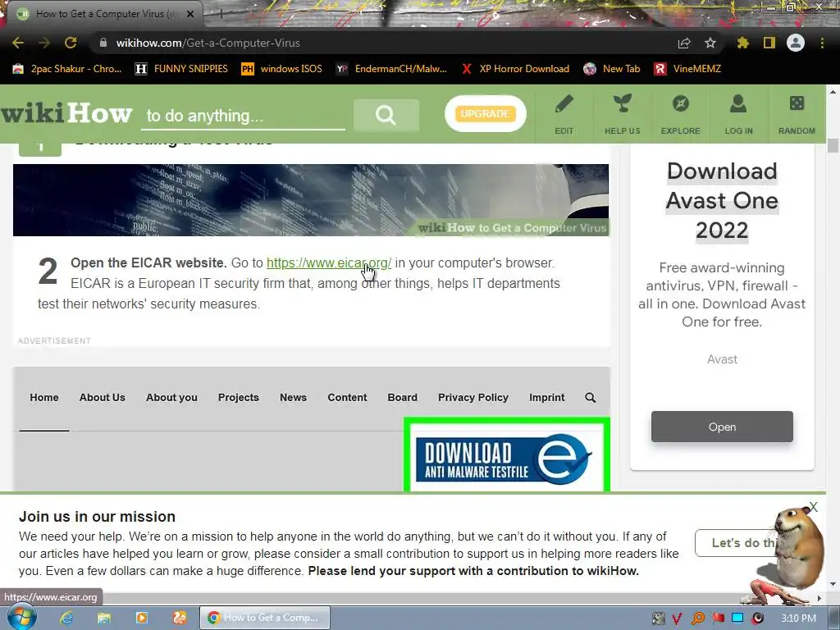Click the wikiHow logo
This screenshot has height=630, width=840.
point(66,113)
